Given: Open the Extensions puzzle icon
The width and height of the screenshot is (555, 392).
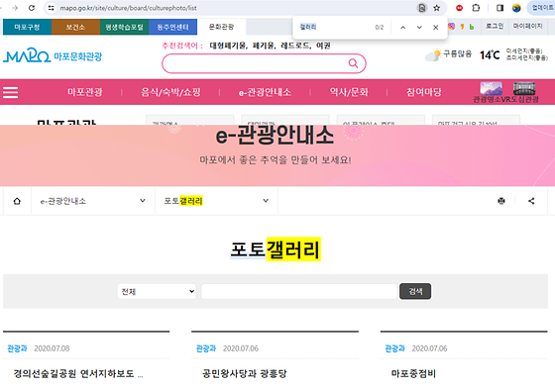Looking at the screenshot, I should click(x=476, y=8).
